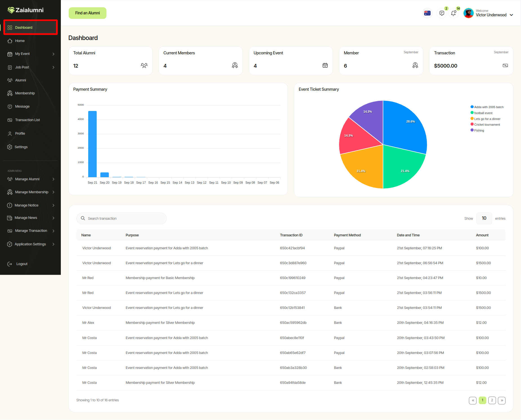Expand the Manage Alumni chevron
Screen dimensions: 521x420
tap(53, 179)
